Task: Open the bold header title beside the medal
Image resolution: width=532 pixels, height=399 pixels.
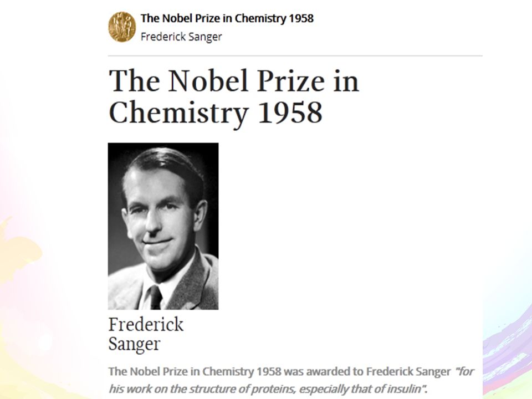Action: [227, 18]
